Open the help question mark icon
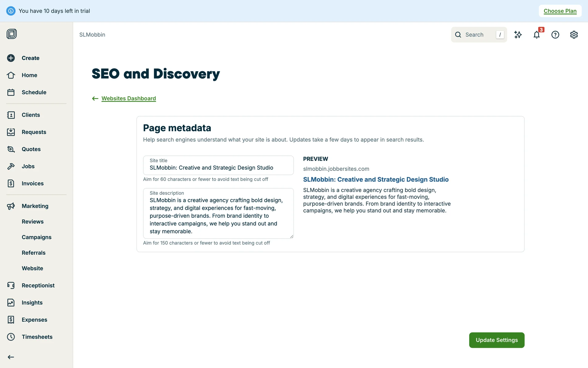This screenshot has height=368, width=588. click(x=555, y=35)
